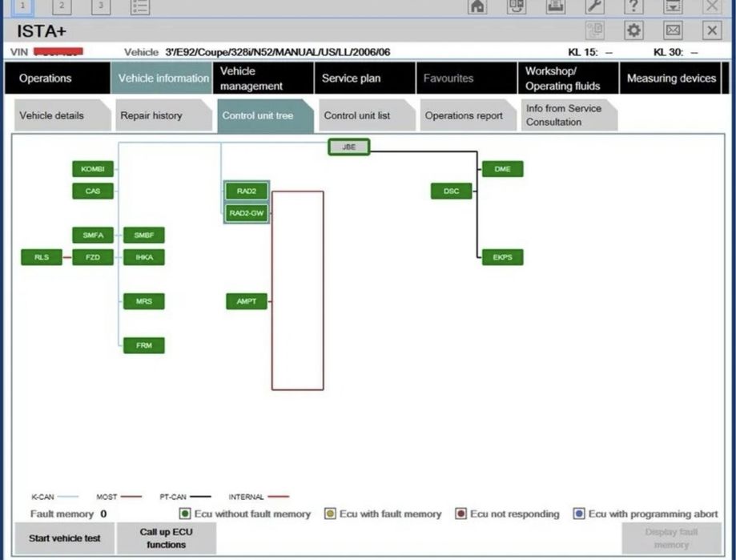Open the Operations report sub-tab
736x560 pixels.
click(x=468, y=115)
